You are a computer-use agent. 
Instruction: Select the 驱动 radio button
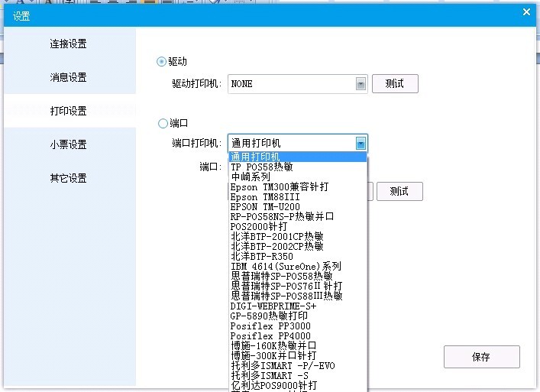point(161,62)
